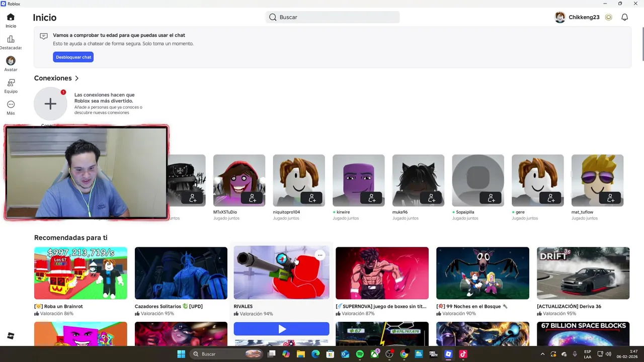The height and width of the screenshot is (362, 644).
Task: Click the search magnifier icon
Action: 273,17
